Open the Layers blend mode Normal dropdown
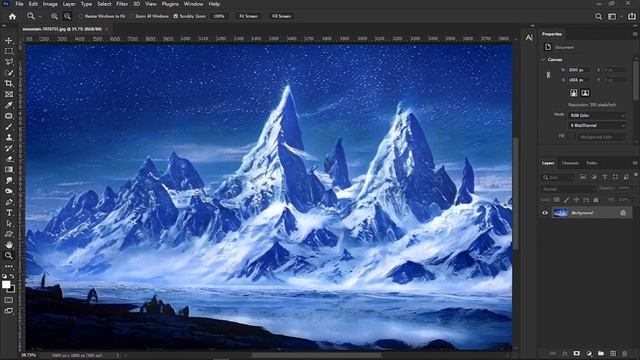 click(568, 189)
